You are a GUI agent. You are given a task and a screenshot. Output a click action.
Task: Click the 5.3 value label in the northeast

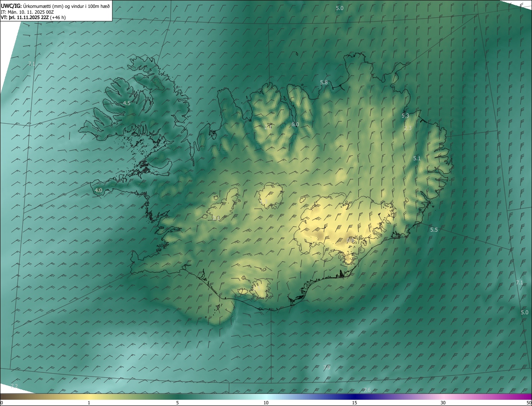pos(405,115)
